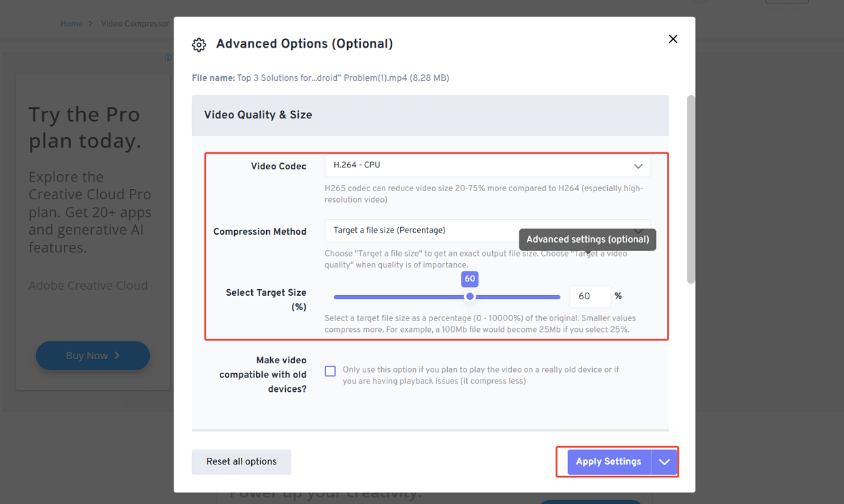
Task: Click the info icon on the upload panel
Action: coord(168,58)
